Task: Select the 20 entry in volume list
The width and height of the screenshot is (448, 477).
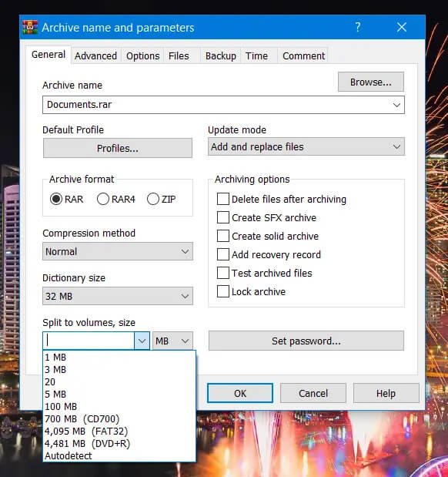Action: click(x=119, y=381)
